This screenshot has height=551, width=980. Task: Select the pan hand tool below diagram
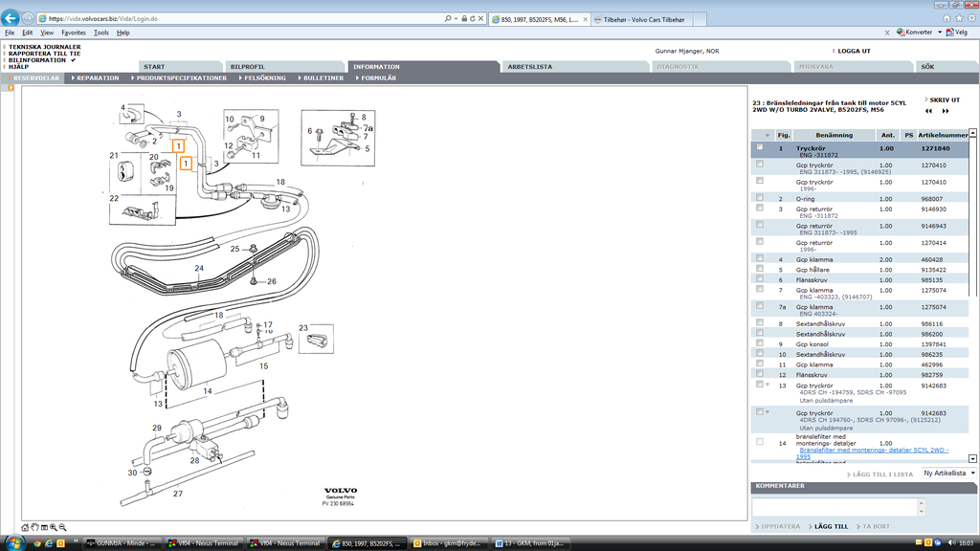(x=35, y=528)
